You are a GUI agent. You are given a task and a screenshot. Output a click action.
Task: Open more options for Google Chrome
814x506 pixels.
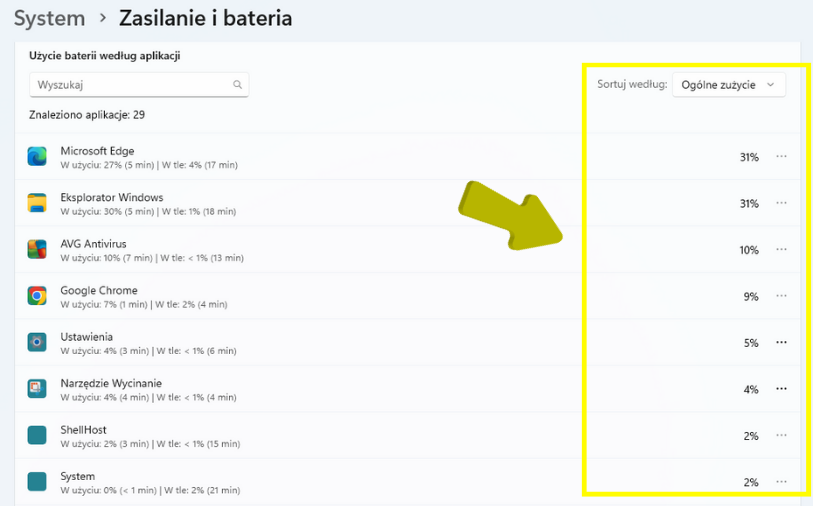(782, 296)
